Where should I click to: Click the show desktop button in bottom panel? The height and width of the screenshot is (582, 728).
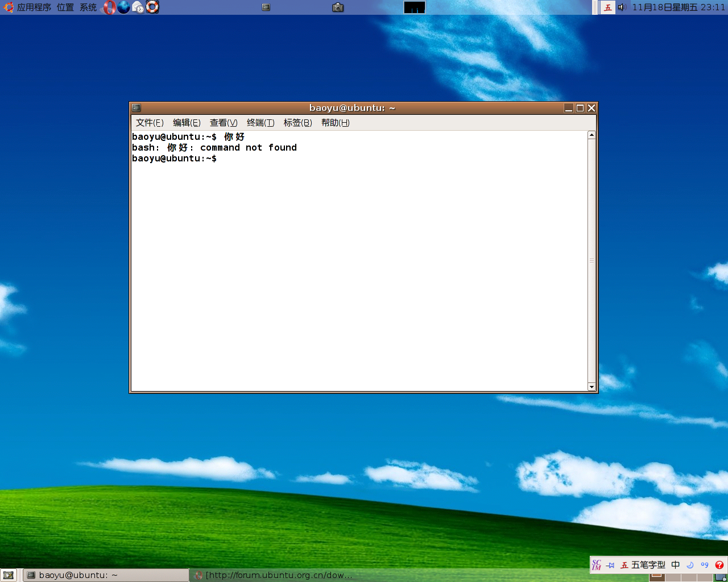(9, 575)
